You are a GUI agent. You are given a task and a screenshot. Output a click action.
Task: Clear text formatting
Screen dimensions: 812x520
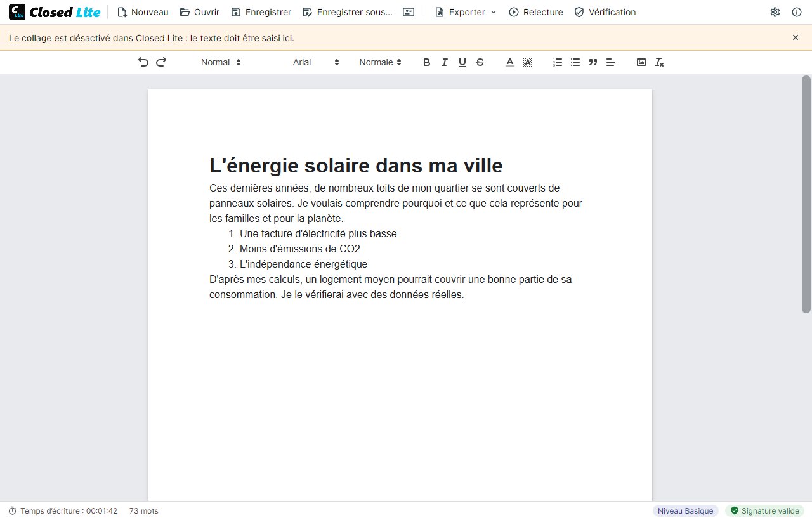[659, 62]
